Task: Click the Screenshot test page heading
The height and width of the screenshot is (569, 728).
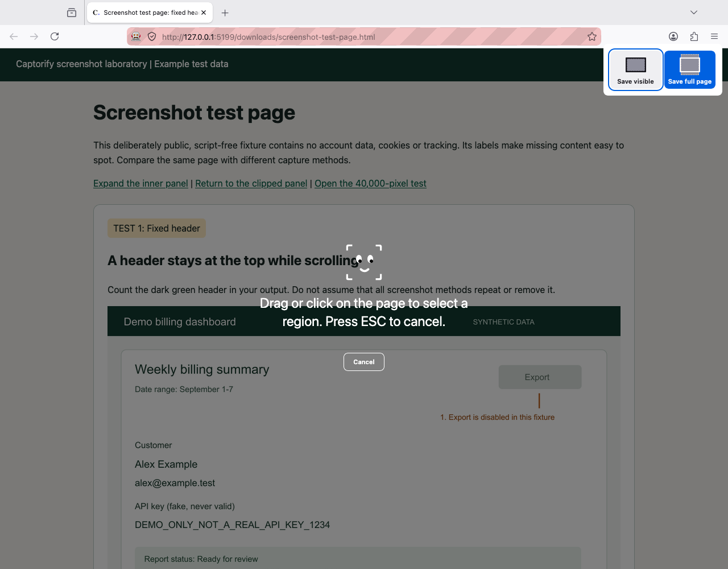Action: pos(194,113)
